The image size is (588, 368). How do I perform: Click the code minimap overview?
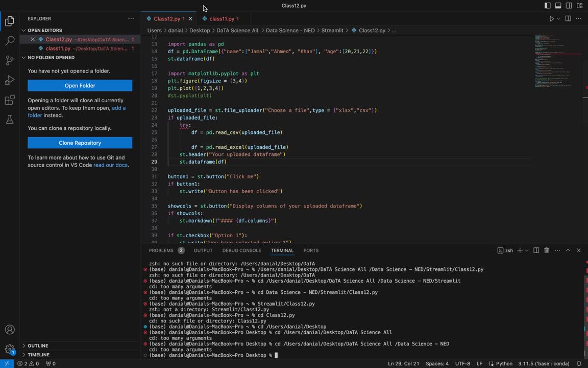tap(558, 61)
